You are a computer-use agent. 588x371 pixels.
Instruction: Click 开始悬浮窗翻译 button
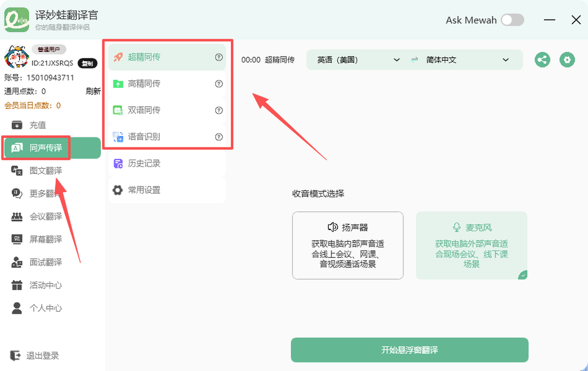pos(409,350)
